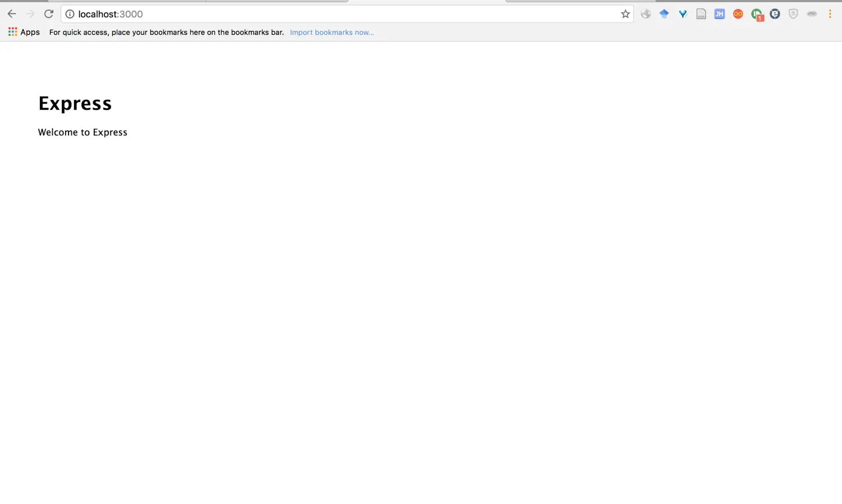
Task: Open the blue JH extension
Action: pyautogui.click(x=719, y=14)
